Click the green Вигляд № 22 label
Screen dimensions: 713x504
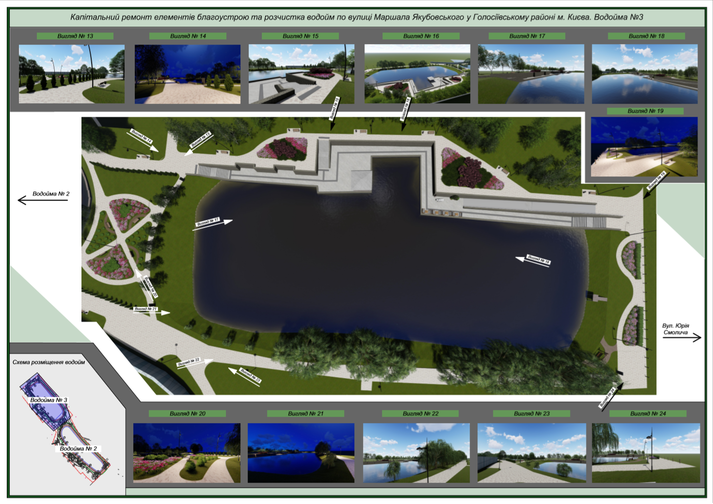[414, 413]
